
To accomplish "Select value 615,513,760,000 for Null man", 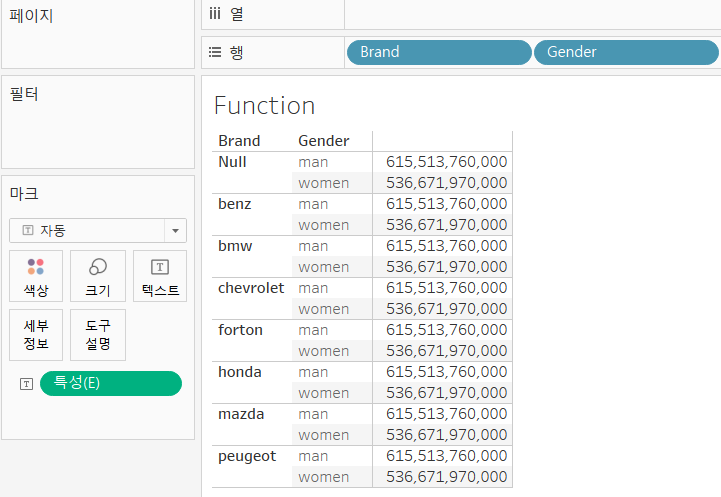I will pyautogui.click(x=446, y=162).
